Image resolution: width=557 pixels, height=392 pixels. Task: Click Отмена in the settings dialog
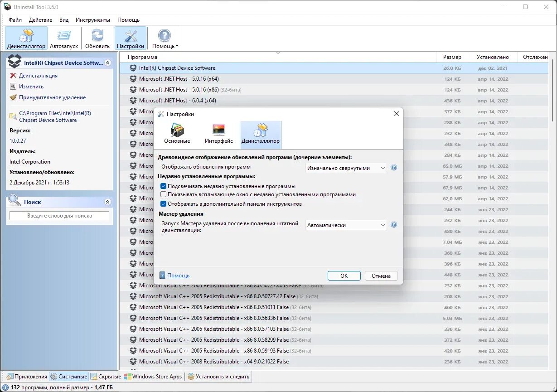point(381,276)
